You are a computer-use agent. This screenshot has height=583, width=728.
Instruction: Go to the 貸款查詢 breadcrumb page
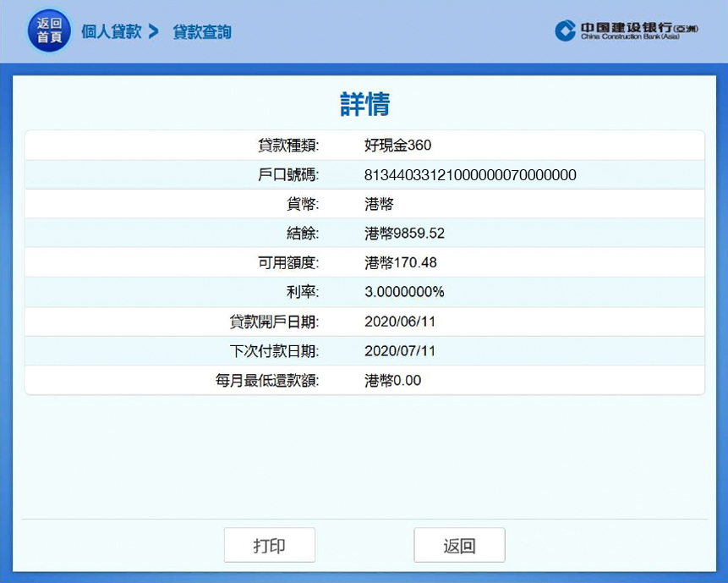(x=202, y=32)
